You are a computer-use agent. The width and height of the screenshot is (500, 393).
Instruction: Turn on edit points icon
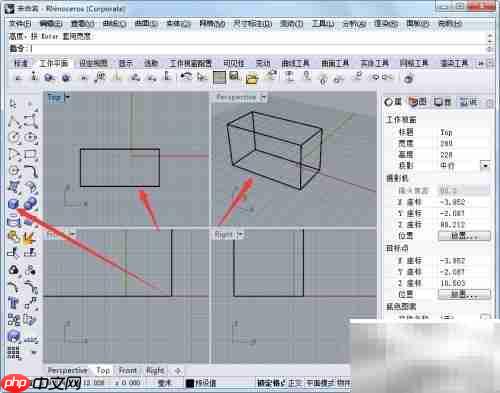[14, 286]
